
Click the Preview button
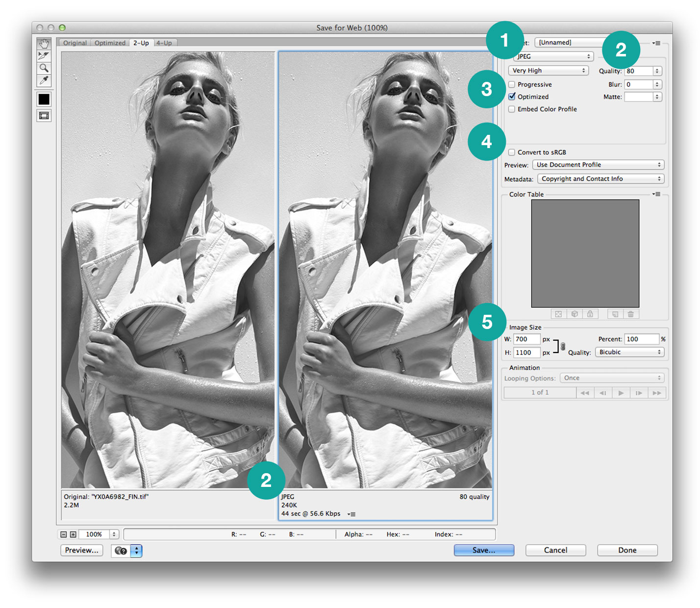coord(81,550)
